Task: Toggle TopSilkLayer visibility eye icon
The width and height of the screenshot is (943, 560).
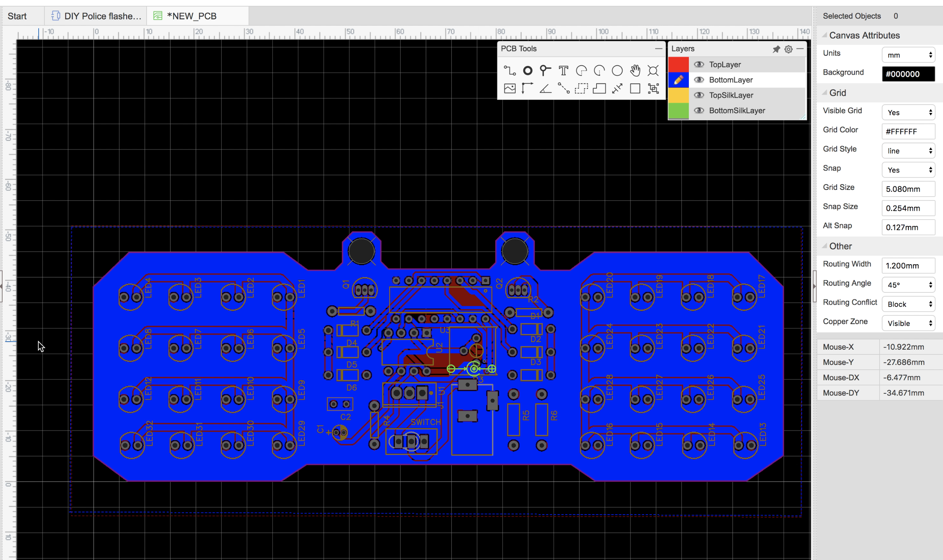Action: pyautogui.click(x=698, y=95)
